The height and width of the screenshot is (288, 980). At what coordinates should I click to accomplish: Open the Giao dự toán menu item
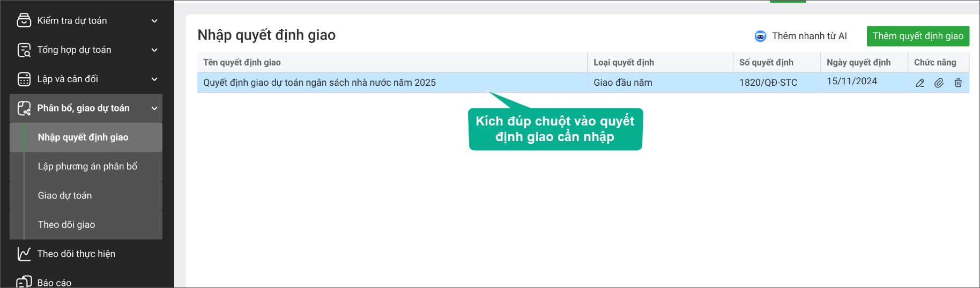[x=65, y=195]
